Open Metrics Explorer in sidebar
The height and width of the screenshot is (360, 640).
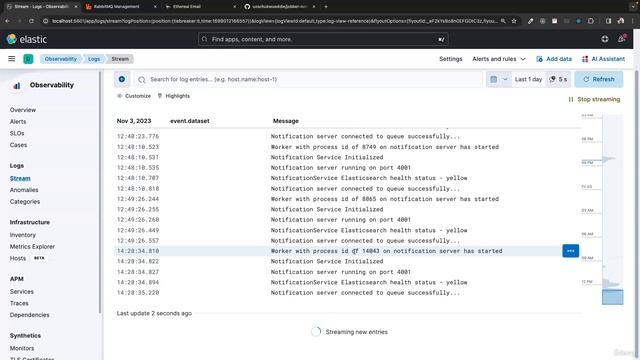click(x=32, y=247)
